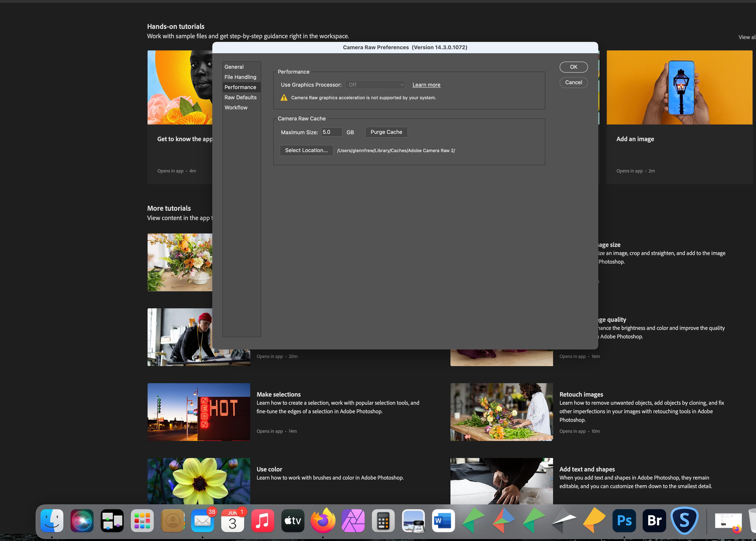
Task: Open Photoshop from the dock
Action: pos(624,520)
